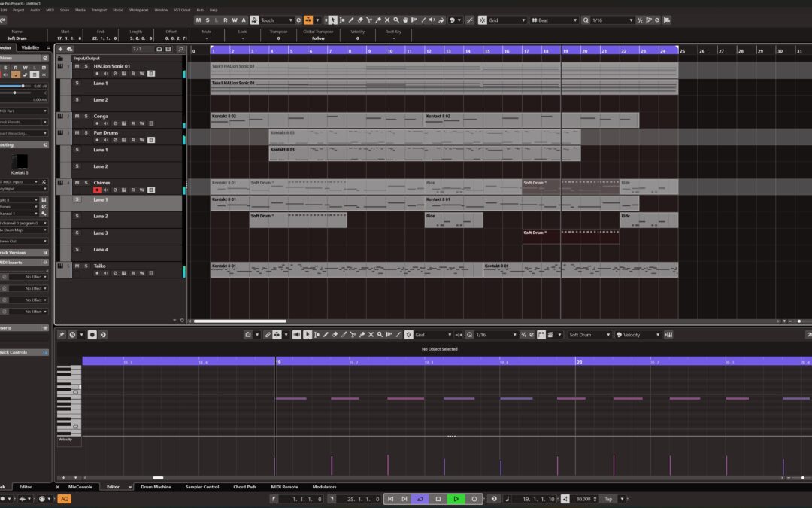Open the Kontakt 8 instrument thumbnail in Inspector
Image resolution: width=812 pixels, height=508 pixels.
[x=21, y=161]
